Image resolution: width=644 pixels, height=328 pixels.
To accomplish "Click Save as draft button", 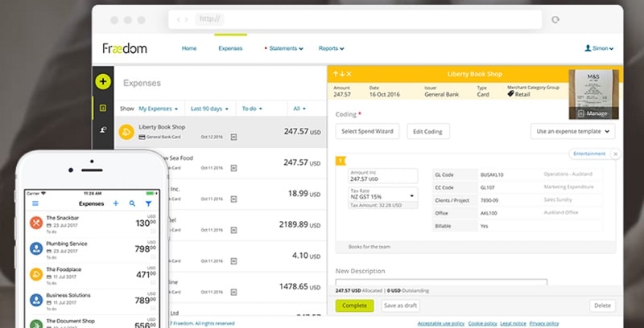I will point(400,305).
